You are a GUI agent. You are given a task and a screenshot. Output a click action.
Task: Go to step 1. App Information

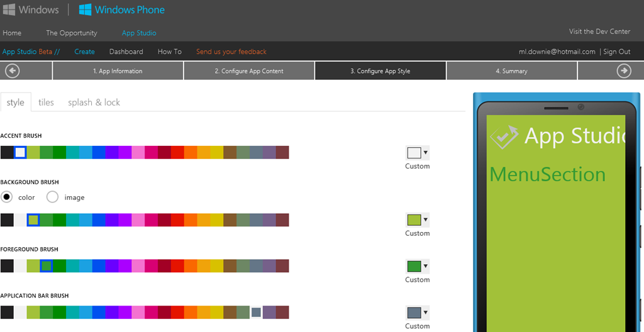coord(118,70)
